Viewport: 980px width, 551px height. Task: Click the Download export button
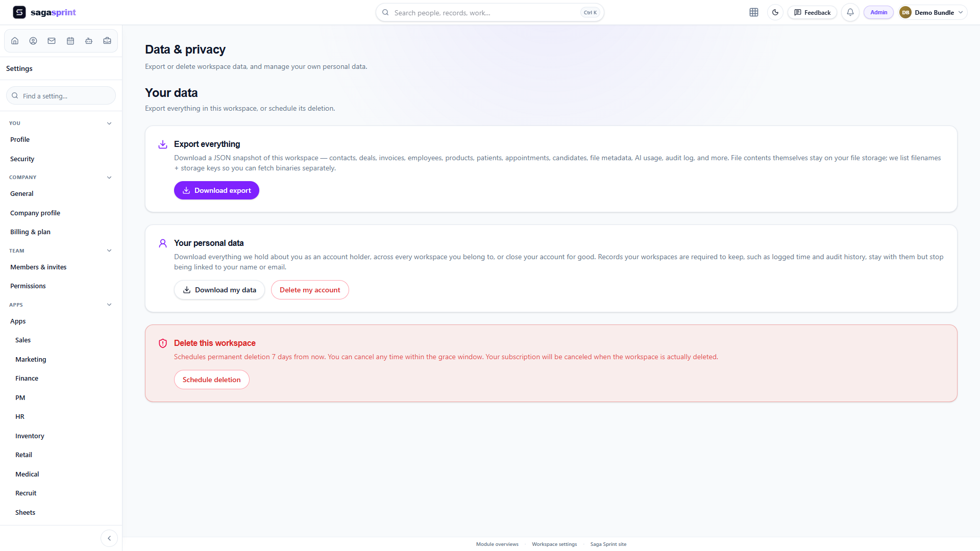pyautogui.click(x=216, y=190)
